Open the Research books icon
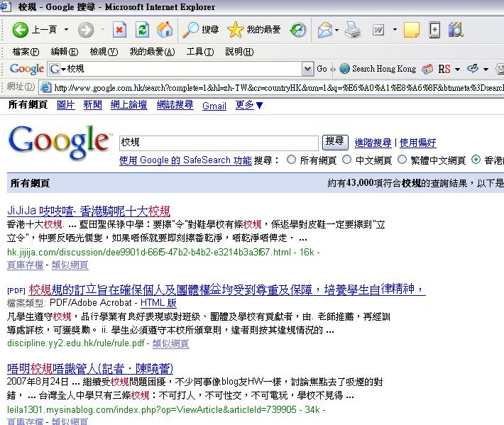This screenshot has width=504, height=425. (x=456, y=30)
